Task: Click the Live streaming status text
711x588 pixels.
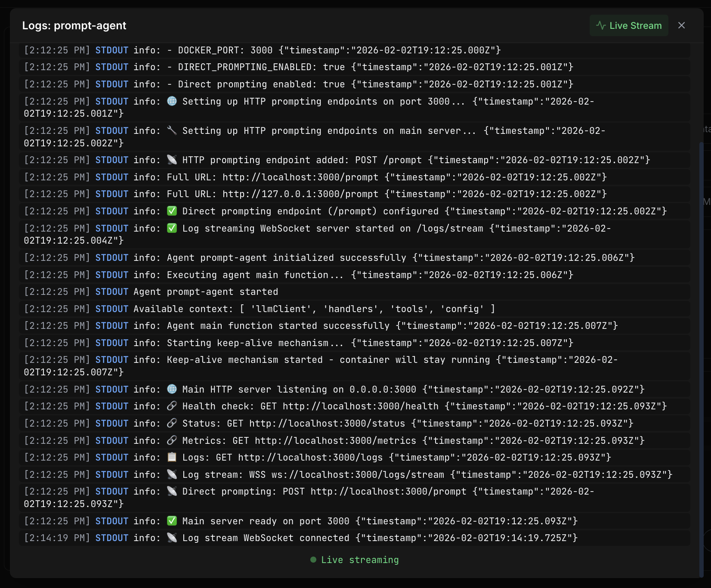Action: [x=360, y=560]
